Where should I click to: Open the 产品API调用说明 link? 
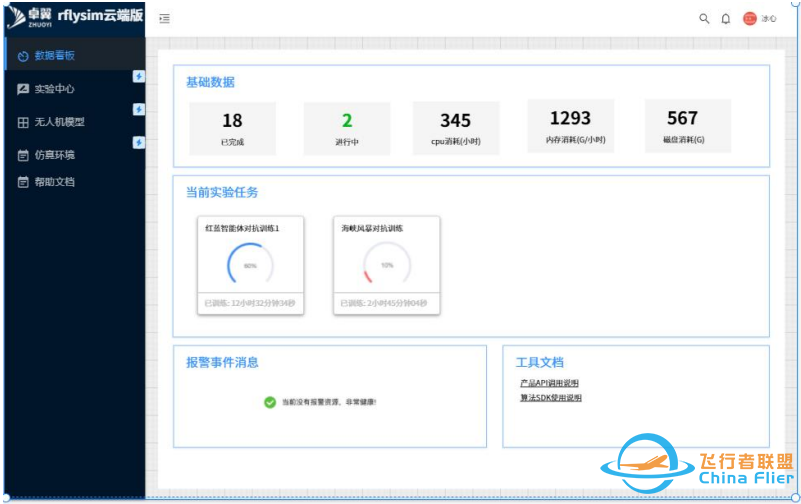point(549,383)
